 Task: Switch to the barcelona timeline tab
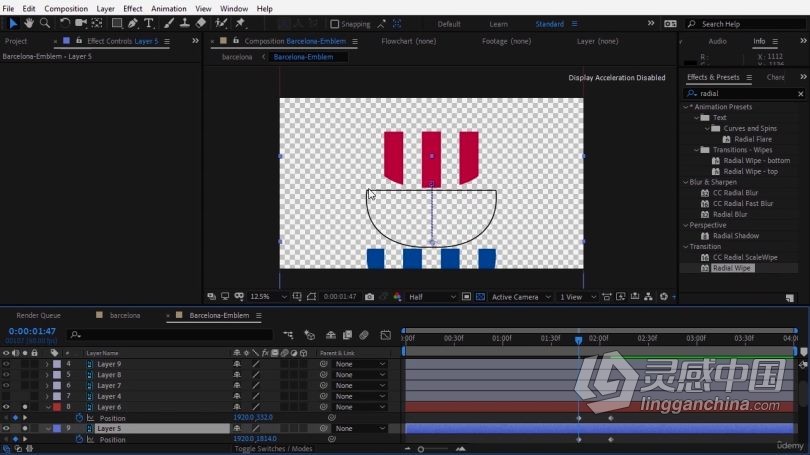[124, 316]
